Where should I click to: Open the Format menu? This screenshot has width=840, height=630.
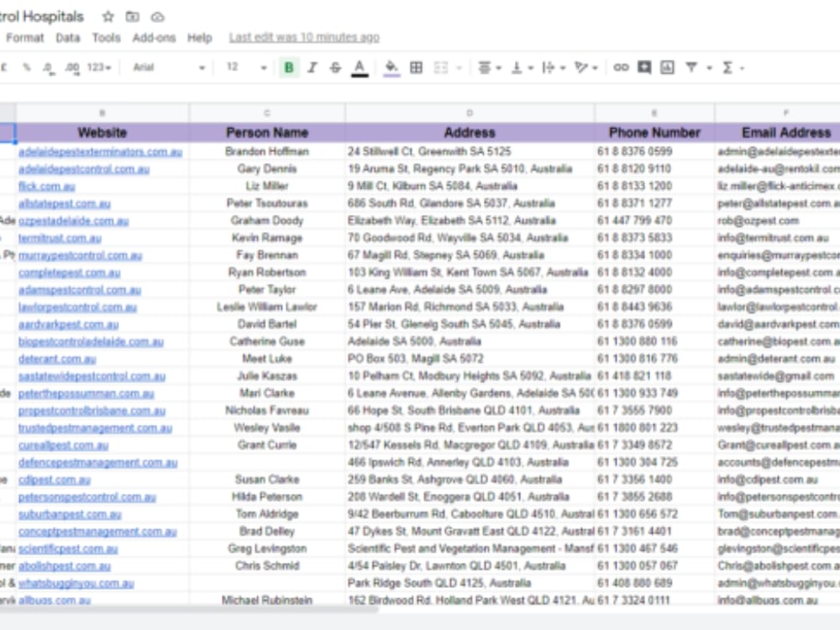coord(24,38)
